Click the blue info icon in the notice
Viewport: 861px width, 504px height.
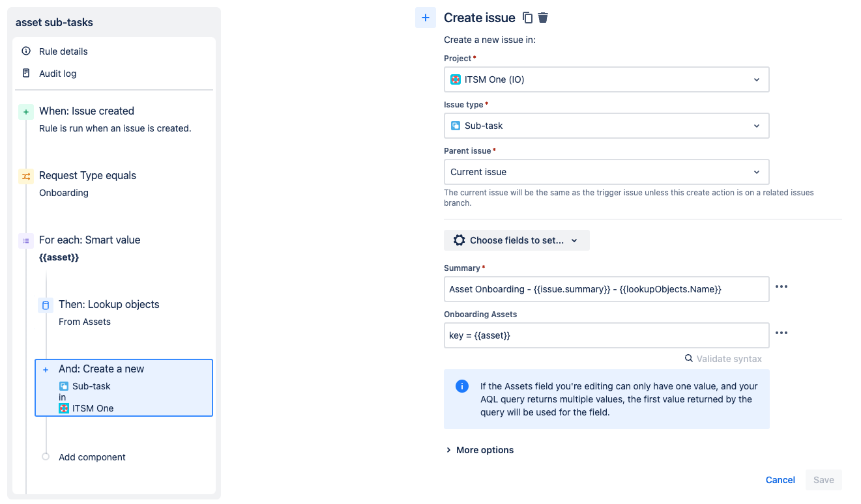coord(462,386)
